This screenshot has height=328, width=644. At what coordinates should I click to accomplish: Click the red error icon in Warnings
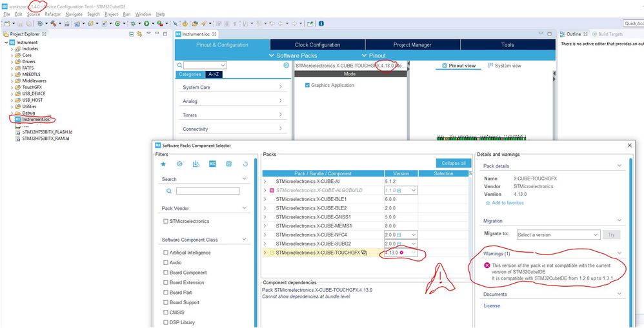[x=487, y=265]
